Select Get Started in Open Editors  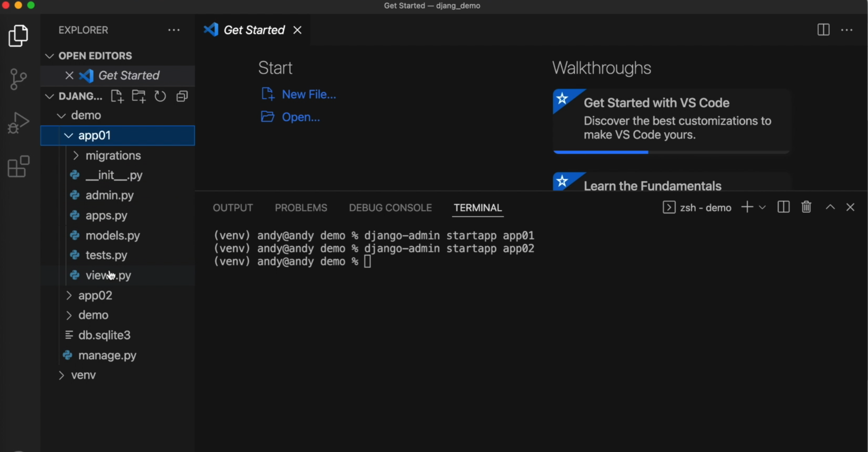coord(129,75)
